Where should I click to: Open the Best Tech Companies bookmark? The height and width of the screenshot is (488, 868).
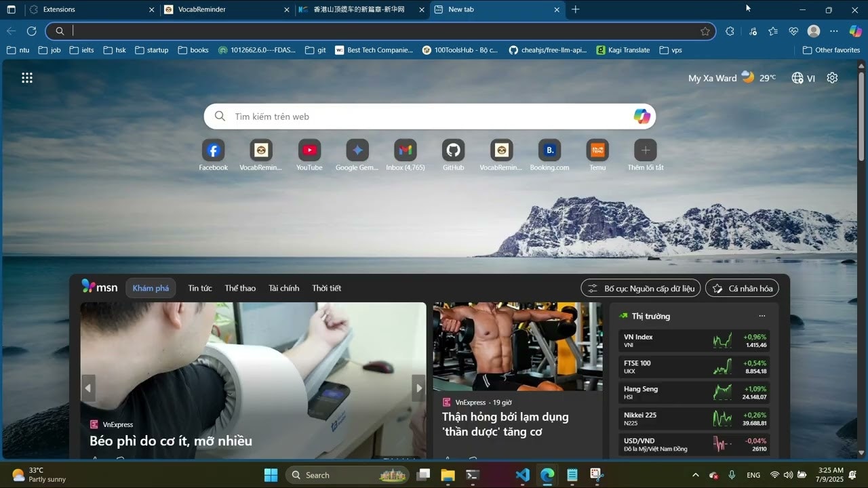[x=374, y=50]
